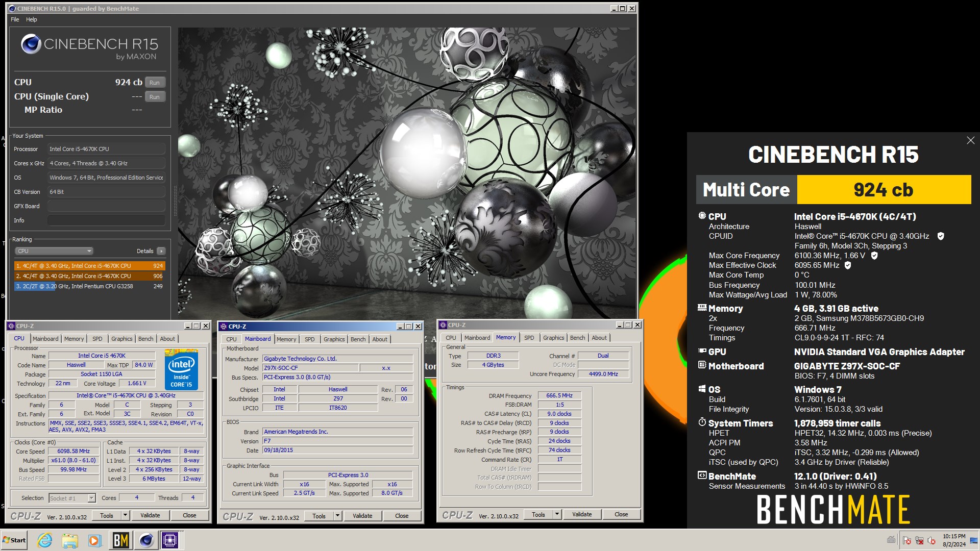
Task: Open SPD tab in middle CPU-Z window
Action: [310, 339]
